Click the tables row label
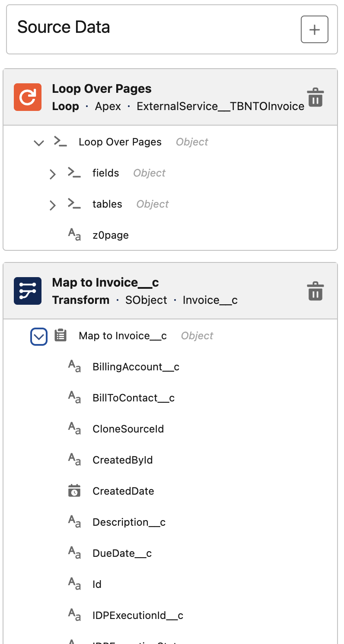344x644 pixels. (x=107, y=204)
